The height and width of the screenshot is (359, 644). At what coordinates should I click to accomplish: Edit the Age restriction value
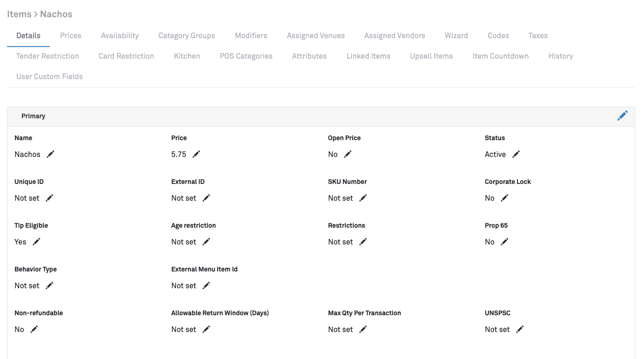point(206,242)
